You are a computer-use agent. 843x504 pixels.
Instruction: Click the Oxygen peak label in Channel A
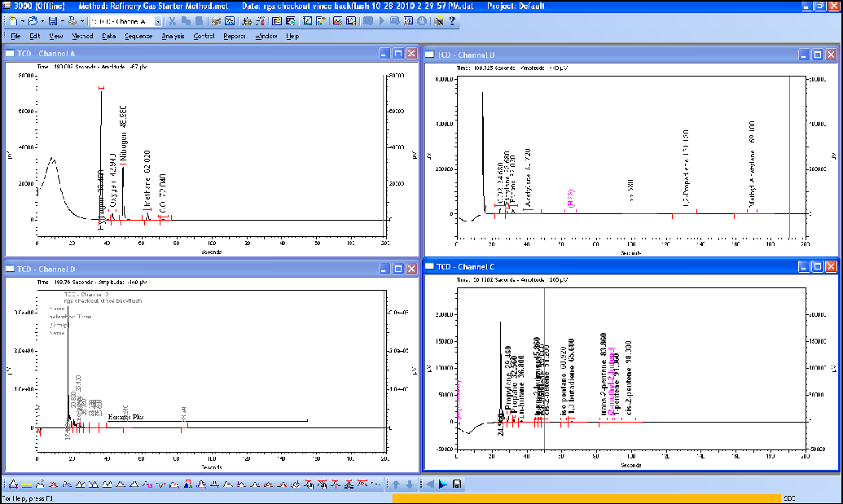tap(113, 181)
